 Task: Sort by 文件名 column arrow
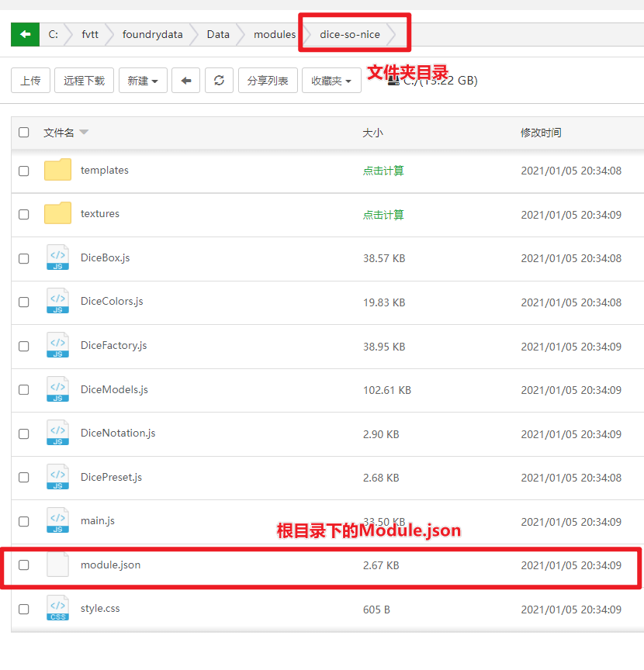(x=84, y=133)
